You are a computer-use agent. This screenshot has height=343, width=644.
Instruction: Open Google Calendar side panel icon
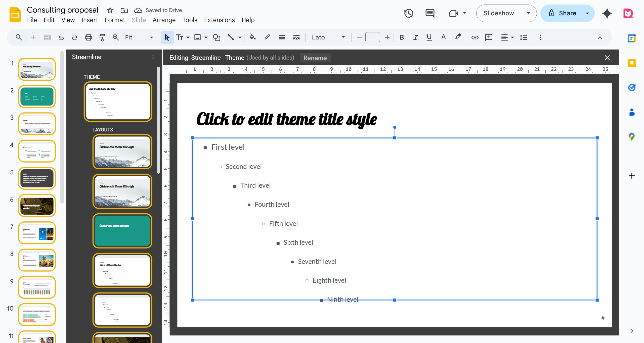632,38
